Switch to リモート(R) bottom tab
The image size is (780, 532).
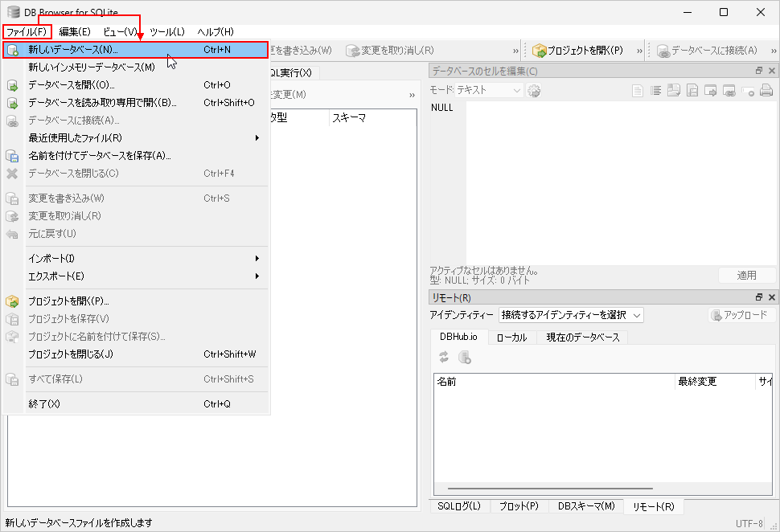(653, 506)
